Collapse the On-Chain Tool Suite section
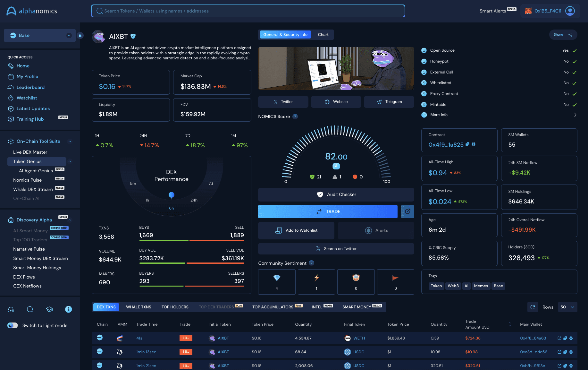Image resolution: width=588 pixels, height=370 pixels. tap(70, 141)
